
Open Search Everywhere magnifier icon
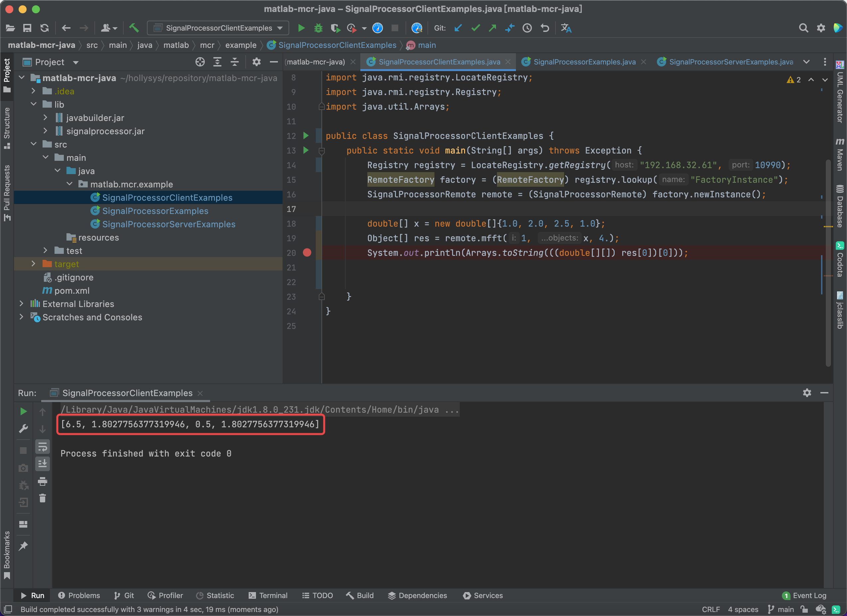[x=803, y=28]
